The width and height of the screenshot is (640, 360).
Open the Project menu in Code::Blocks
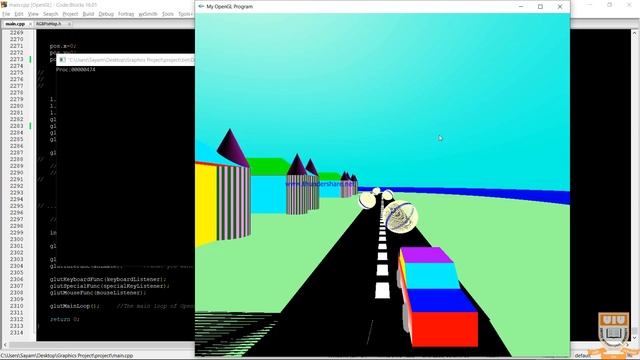point(70,14)
